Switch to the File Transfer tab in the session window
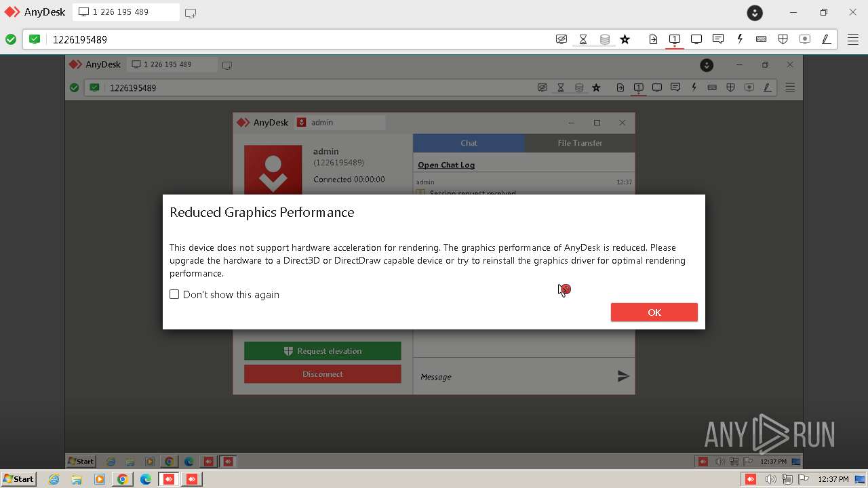 click(x=580, y=143)
